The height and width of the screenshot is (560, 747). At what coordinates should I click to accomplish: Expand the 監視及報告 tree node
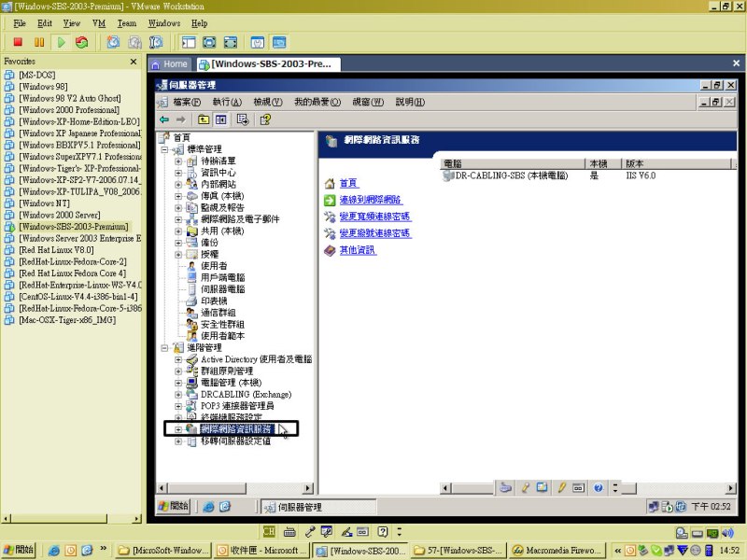178,207
